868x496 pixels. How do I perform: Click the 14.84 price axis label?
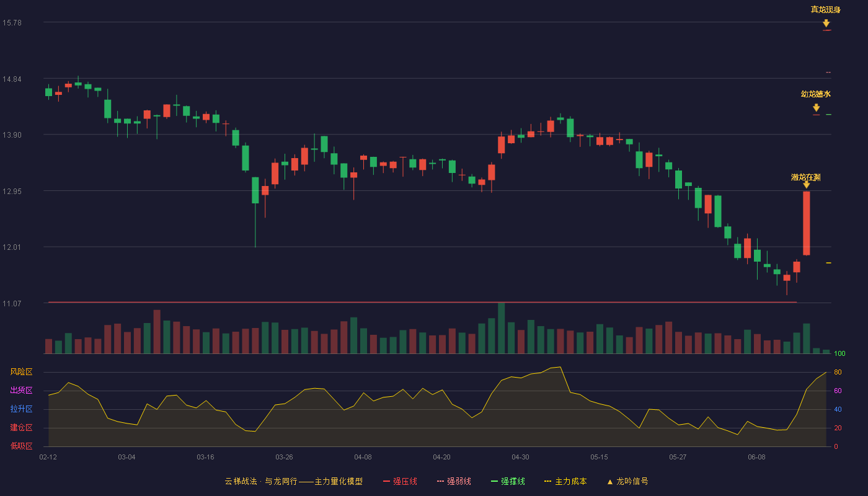12,79
